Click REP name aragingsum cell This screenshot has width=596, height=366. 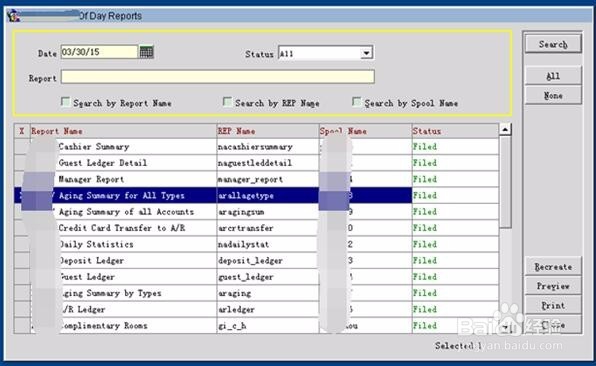coord(268,212)
